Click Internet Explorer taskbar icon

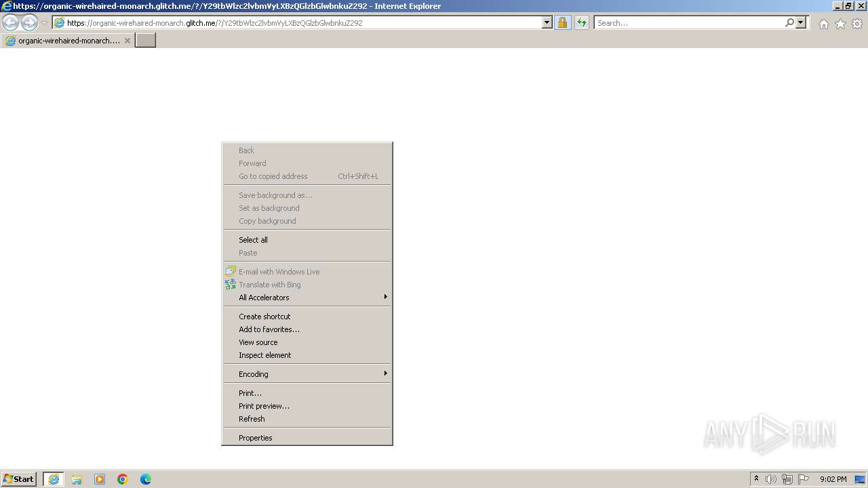[x=54, y=479]
